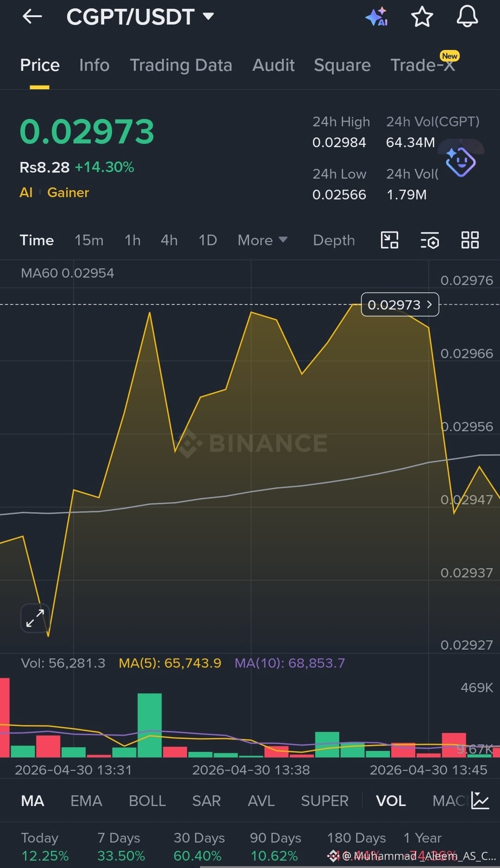Image resolution: width=500 pixels, height=868 pixels.
Task: Toggle the VOL sub-indicator
Action: click(x=391, y=801)
